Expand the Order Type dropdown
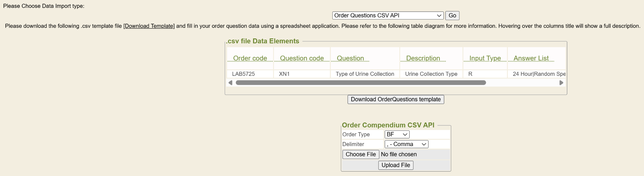Viewport: 644px width, 176px height. click(x=397, y=134)
